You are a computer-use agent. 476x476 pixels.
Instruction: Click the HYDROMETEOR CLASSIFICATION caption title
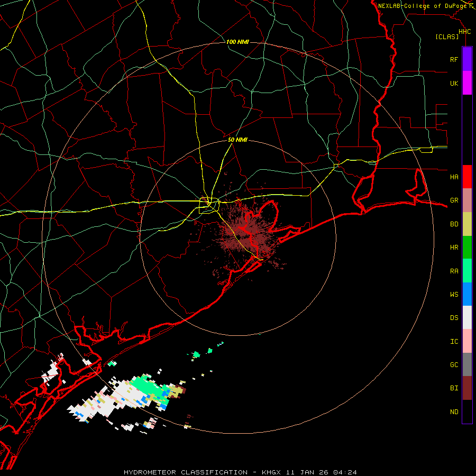click(186, 472)
